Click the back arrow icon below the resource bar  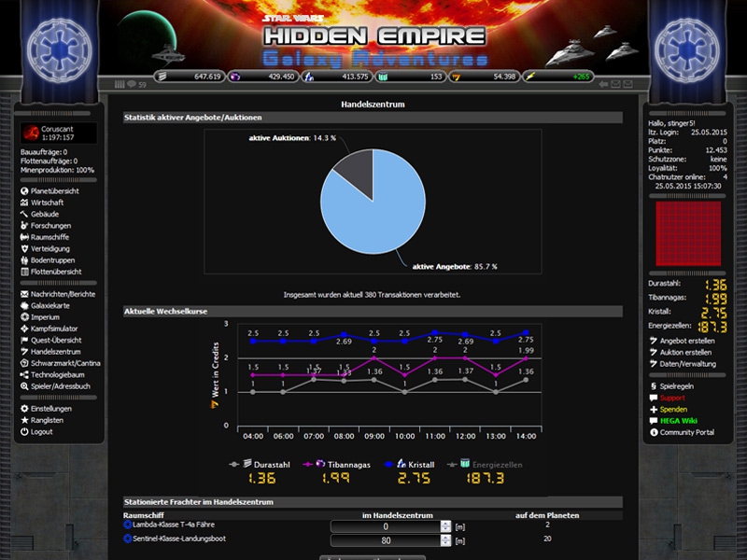coord(603,84)
